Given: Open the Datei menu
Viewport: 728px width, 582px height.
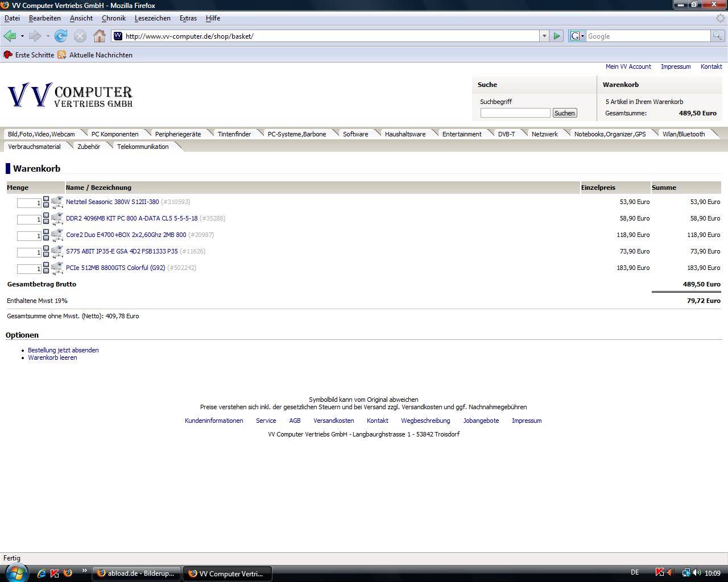Looking at the screenshot, I should point(12,18).
